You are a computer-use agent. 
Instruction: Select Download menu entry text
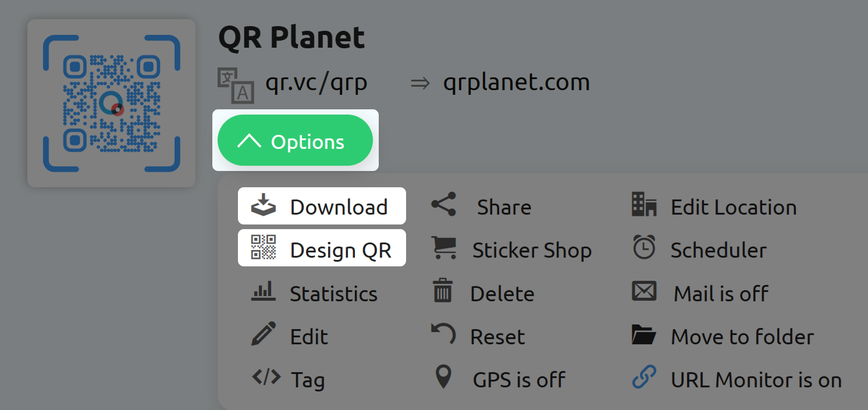click(x=339, y=207)
